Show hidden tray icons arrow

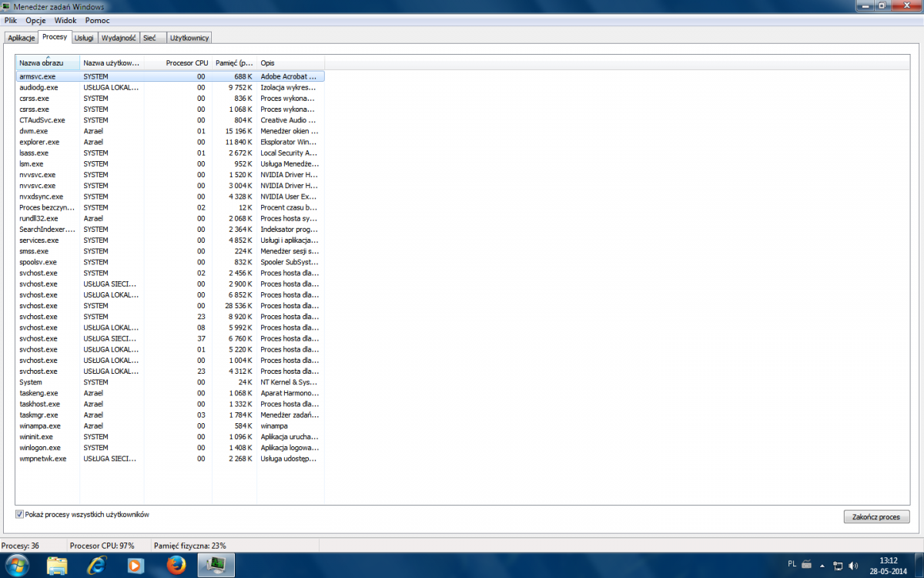pyautogui.click(x=824, y=566)
